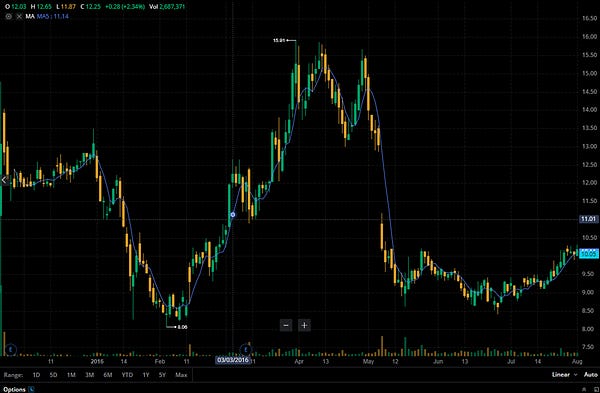Open the earnings event marker at the chart's left edge
The width and height of the screenshot is (600, 393).
coord(11,349)
